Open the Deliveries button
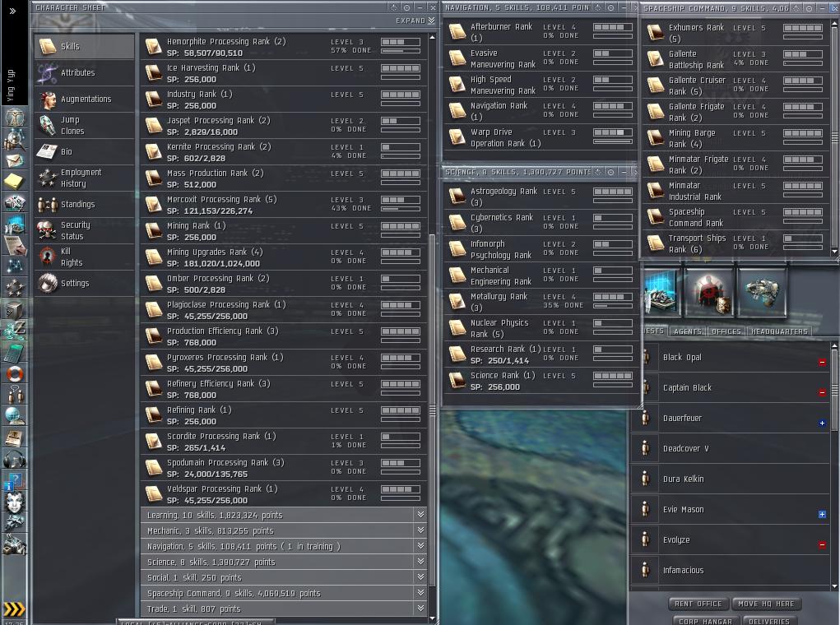The image size is (840, 625). click(x=768, y=621)
